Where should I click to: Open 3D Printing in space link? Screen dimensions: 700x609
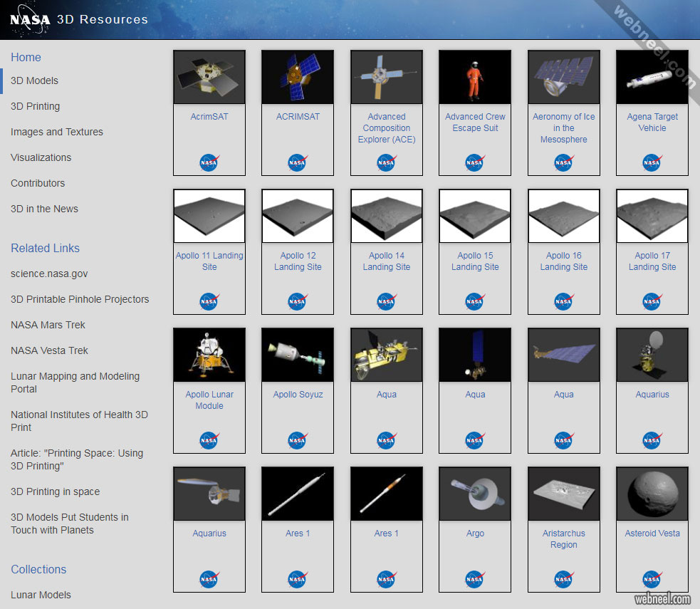(x=56, y=491)
